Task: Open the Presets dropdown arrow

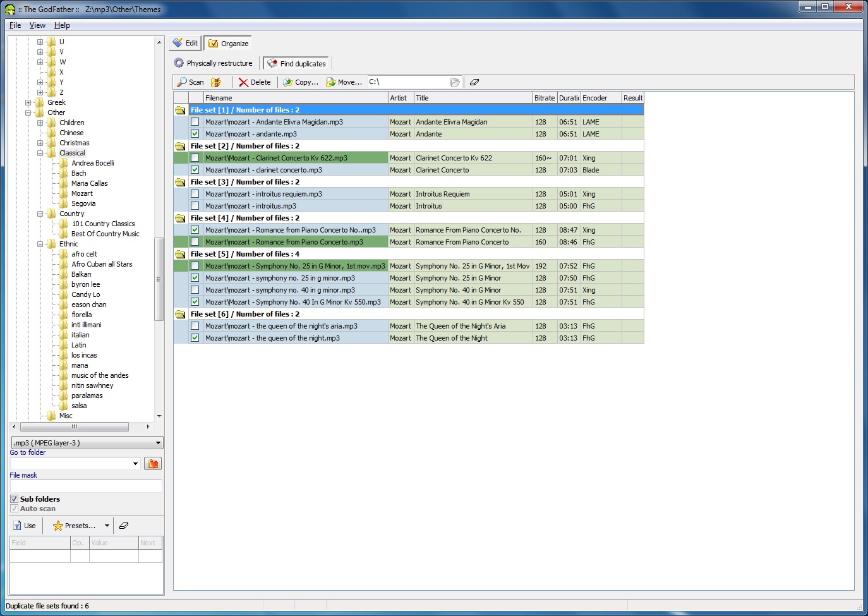Action: click(107, 526)
